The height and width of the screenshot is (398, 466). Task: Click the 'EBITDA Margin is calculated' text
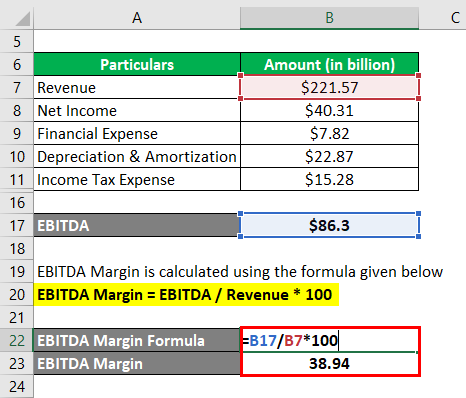[240, 272]
